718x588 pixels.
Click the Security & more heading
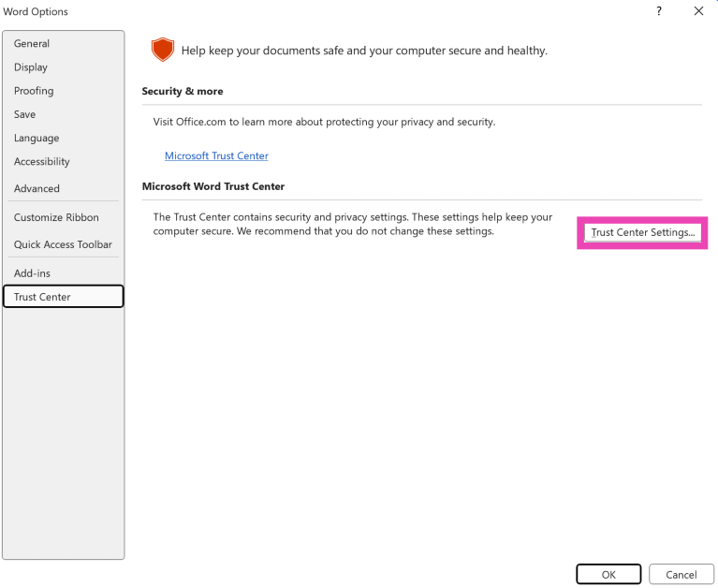click(183, 92)
